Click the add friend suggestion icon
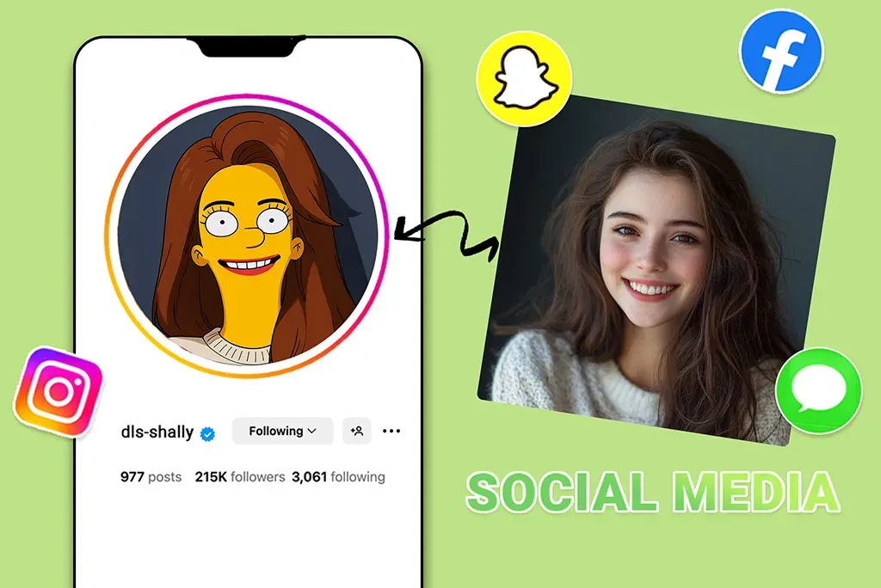This screenshot has height=588, width=881. pyautogui.click(x=357, y=431)
